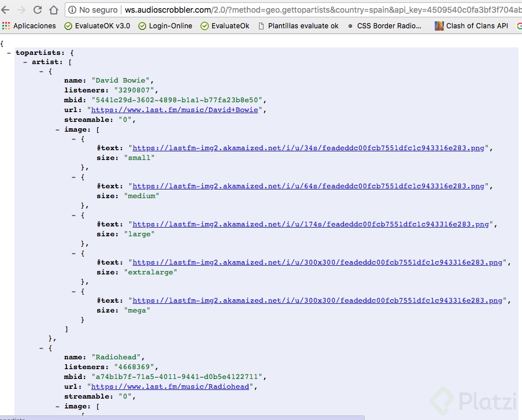This screenshot has width=522, height=420.
Task: Open the CSS Border Radio bookmark
Action: tap(384, 25)
